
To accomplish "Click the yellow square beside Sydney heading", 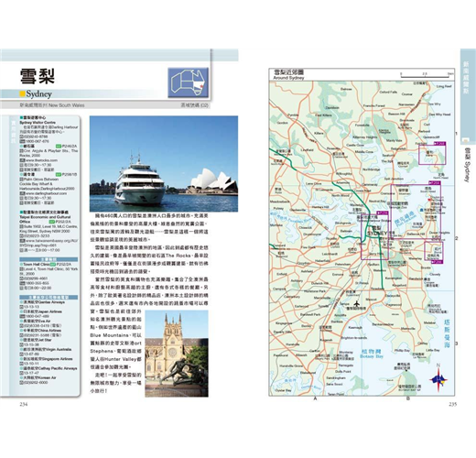I will pos(22,93).
